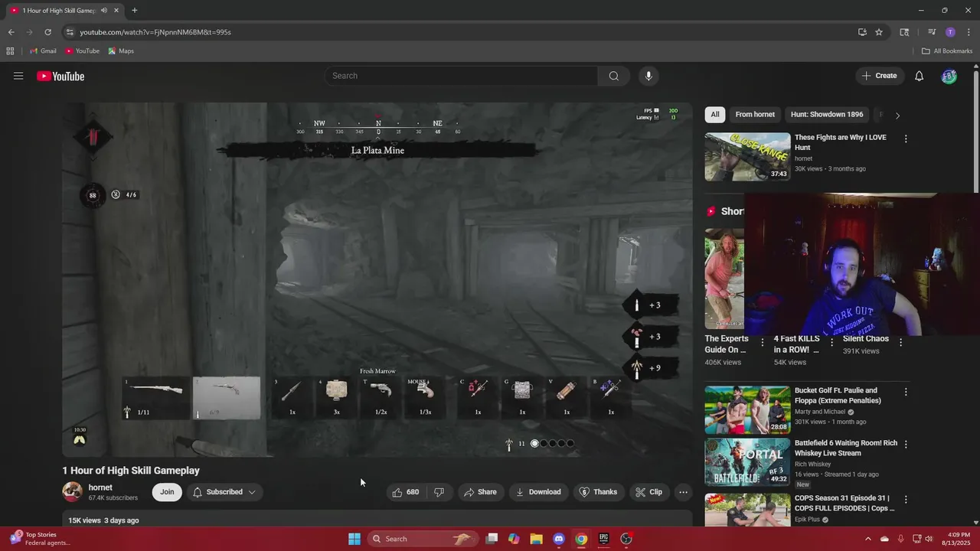Open Epic Games Launcher from taskbar
Viewport: 980px width, 551px height.
point(603,539)
